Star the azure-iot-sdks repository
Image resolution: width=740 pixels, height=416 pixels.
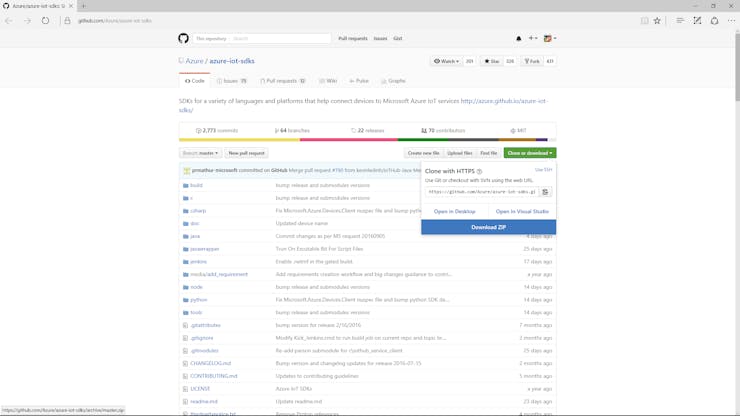click(x=492, y=61)
